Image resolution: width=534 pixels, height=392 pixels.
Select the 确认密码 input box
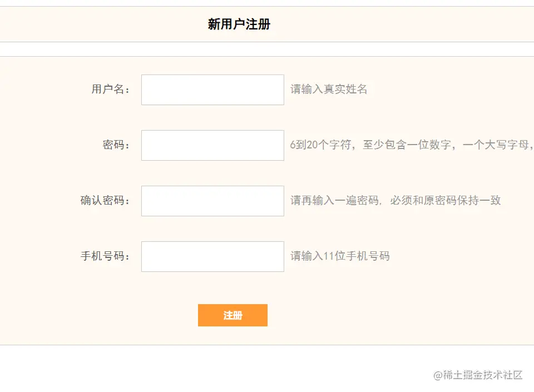pyautogui.click(x=212, y=201)
